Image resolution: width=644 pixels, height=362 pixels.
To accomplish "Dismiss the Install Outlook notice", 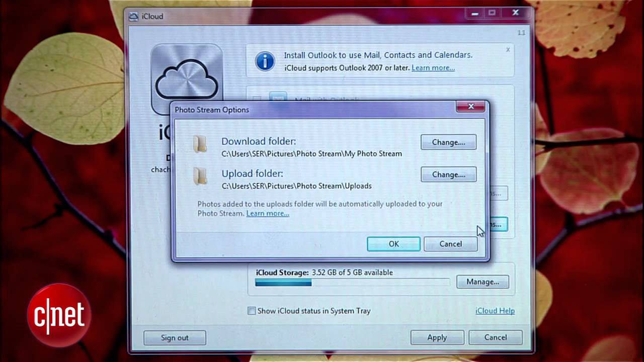I will click(x=508, y=50).
